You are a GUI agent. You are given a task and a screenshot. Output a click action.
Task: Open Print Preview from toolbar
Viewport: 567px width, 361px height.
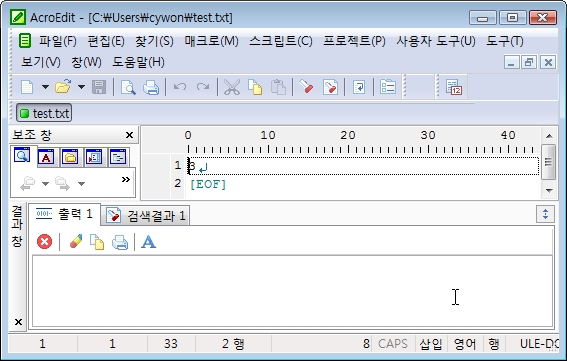point(128,87)
